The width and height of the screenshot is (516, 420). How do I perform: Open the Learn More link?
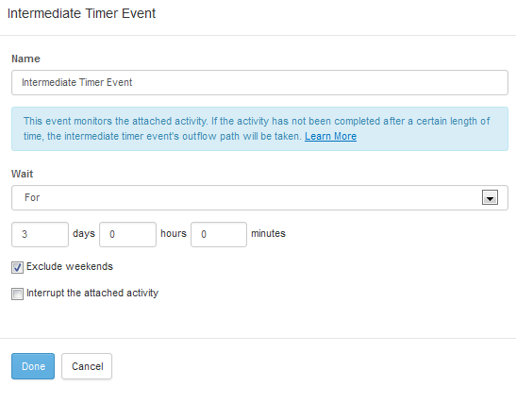(x=330, y=136)
